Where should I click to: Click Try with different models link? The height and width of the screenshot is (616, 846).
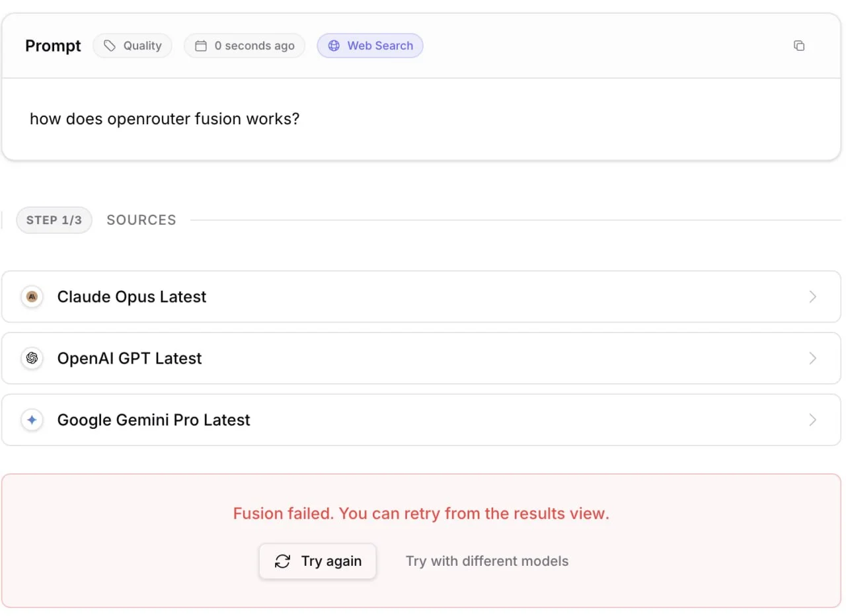[487, 561]
